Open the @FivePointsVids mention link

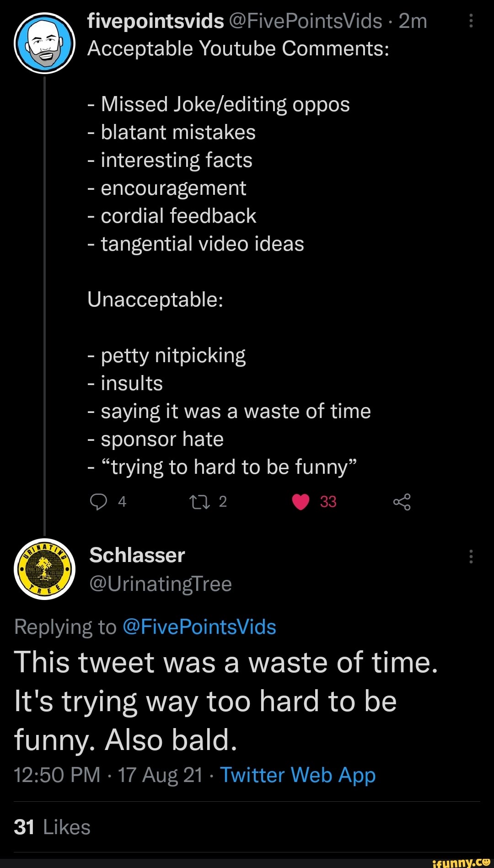[x=199, y=627]
